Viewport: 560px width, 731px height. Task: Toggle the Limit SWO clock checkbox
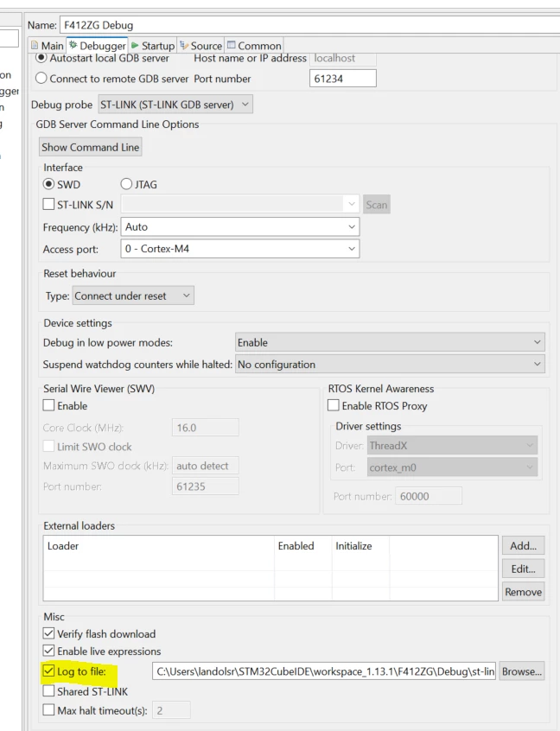click(x=48, y=446)
